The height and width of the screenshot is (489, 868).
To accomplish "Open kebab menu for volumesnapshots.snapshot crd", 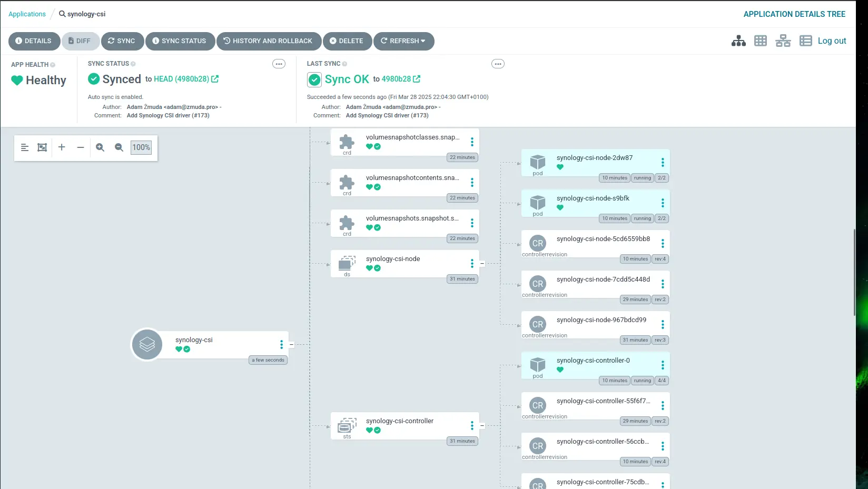I will click(x=472, y=223).
